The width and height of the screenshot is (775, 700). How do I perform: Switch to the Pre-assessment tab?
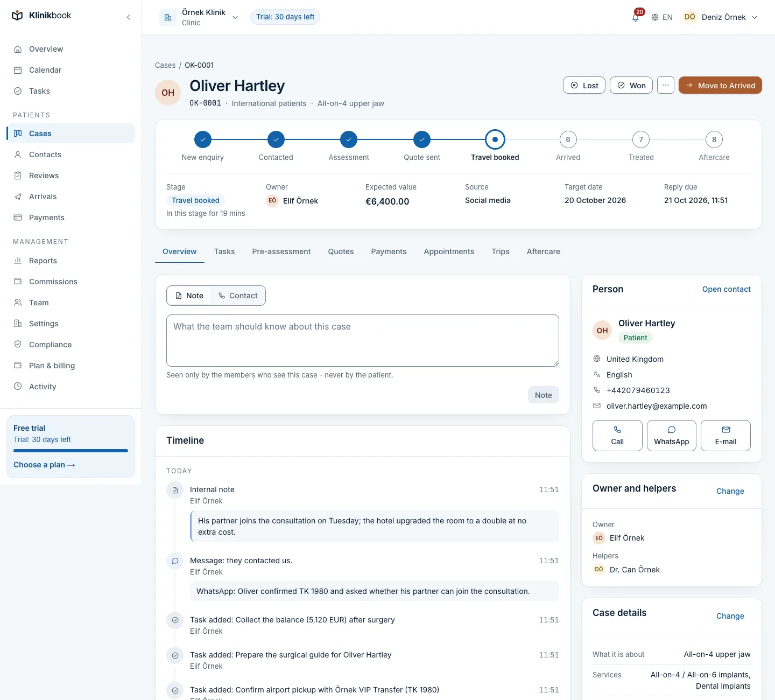tap(281, 251)
